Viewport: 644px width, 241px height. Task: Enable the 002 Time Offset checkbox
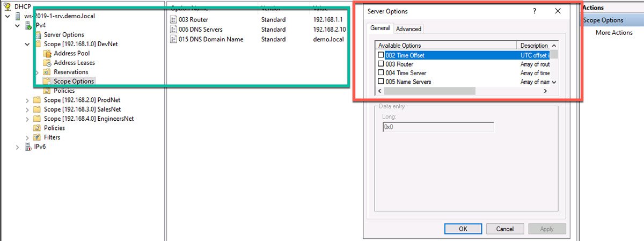(381, 55)
